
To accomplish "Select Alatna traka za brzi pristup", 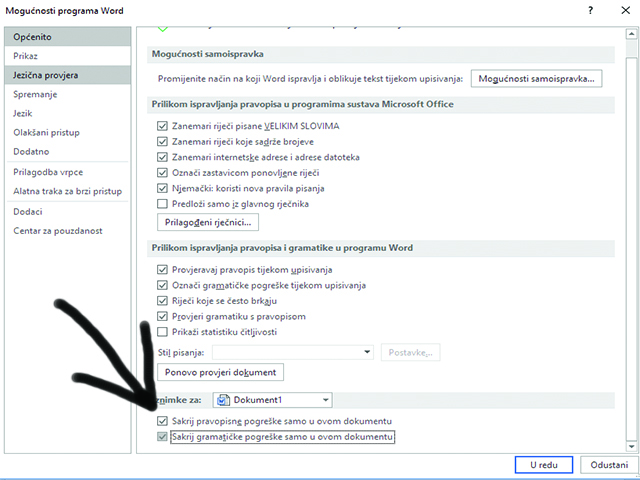I will [x=68, y=191].
